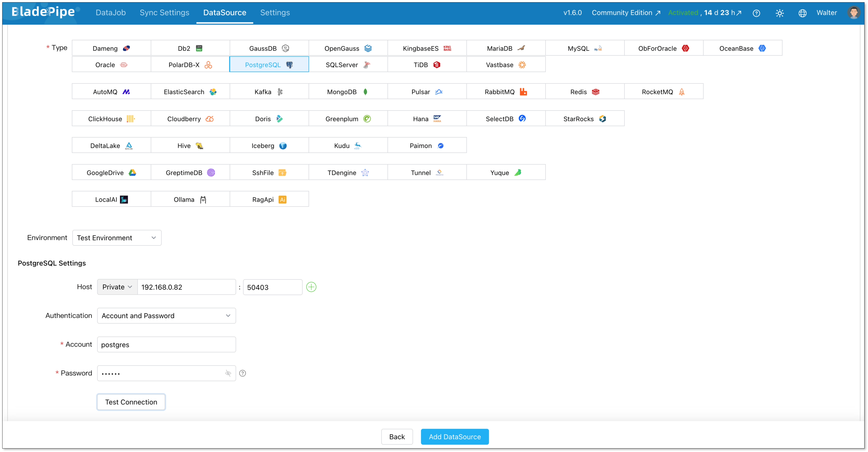Select the Pulsar type
868x452 pixels.
(x=427, y=92)
